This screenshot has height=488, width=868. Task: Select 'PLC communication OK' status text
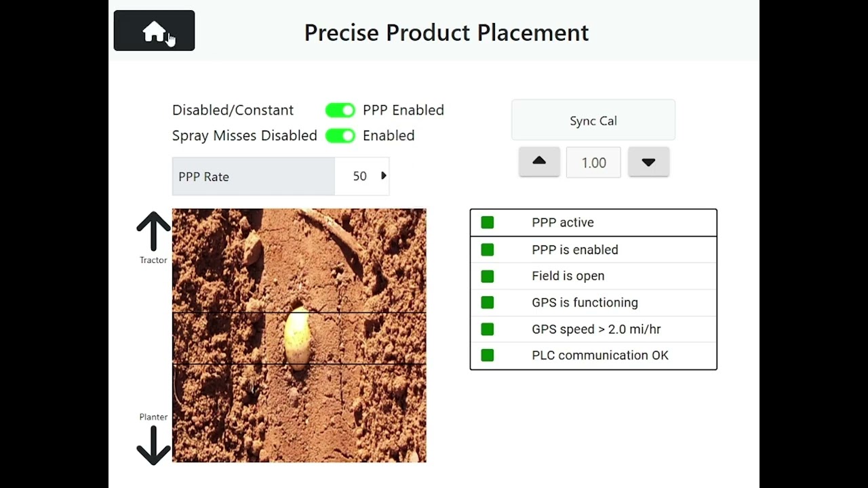(600, 355)
